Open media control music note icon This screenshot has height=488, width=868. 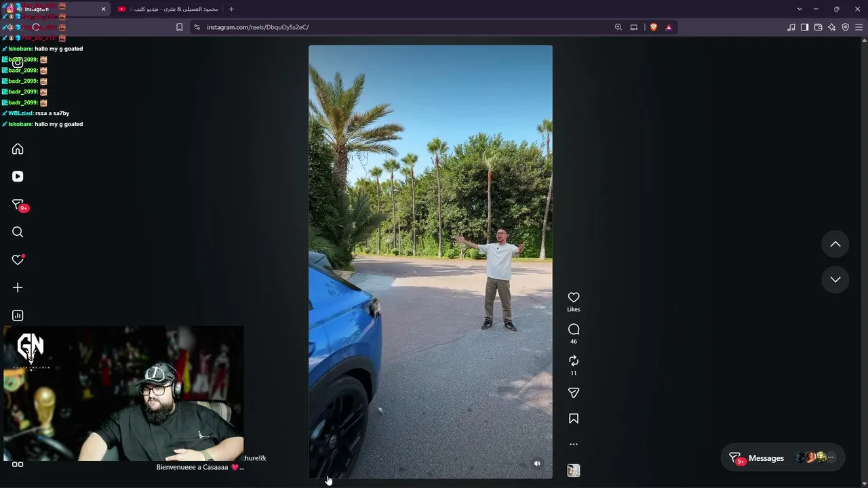point(791,27)
